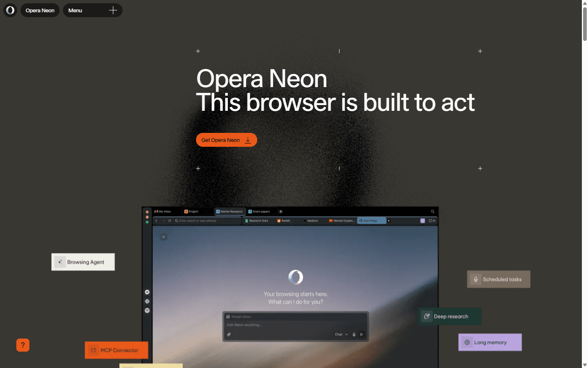Expand the Chat mode dropdown
588x368 pixels.
(341, 334)
